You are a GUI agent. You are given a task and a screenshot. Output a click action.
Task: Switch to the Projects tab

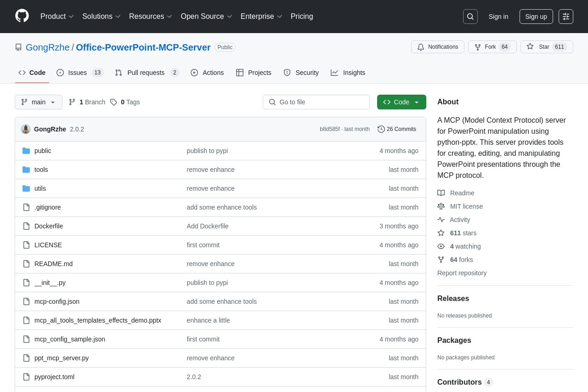tap(254, 73)
